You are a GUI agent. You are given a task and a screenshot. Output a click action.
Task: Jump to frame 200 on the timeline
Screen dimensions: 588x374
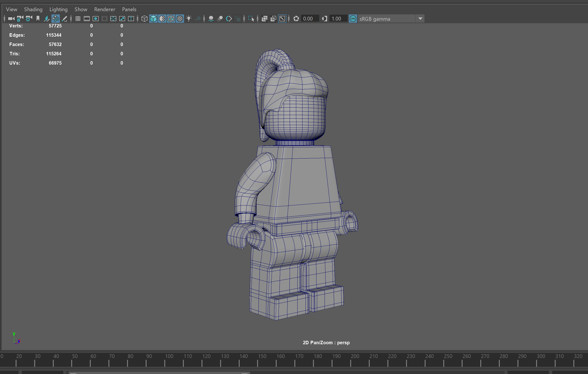(x=355, y=356)
